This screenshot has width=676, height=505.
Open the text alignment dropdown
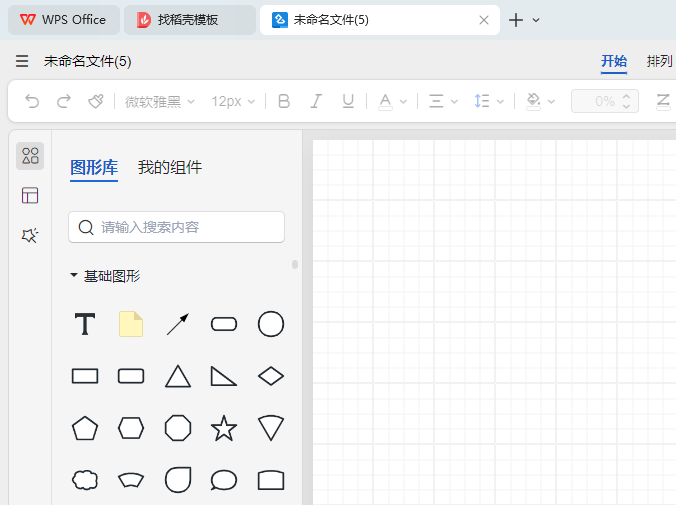click(x=443, y=102)
